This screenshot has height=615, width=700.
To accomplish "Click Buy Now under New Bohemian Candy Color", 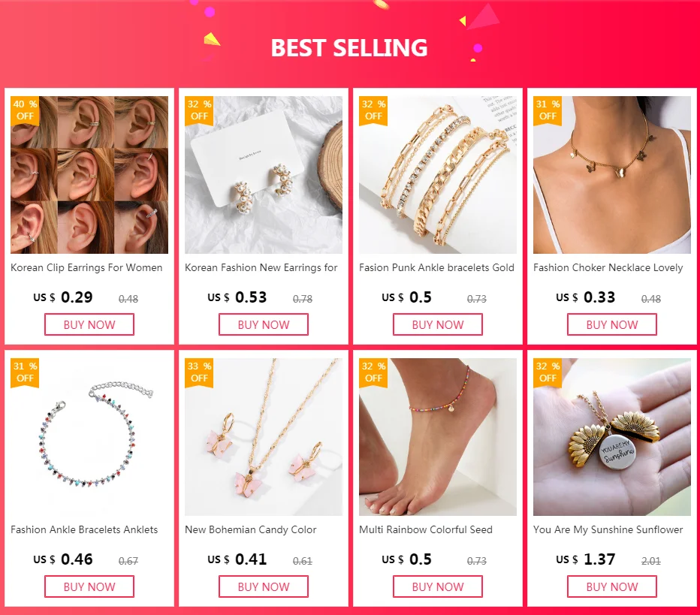I will coord(264,586).
